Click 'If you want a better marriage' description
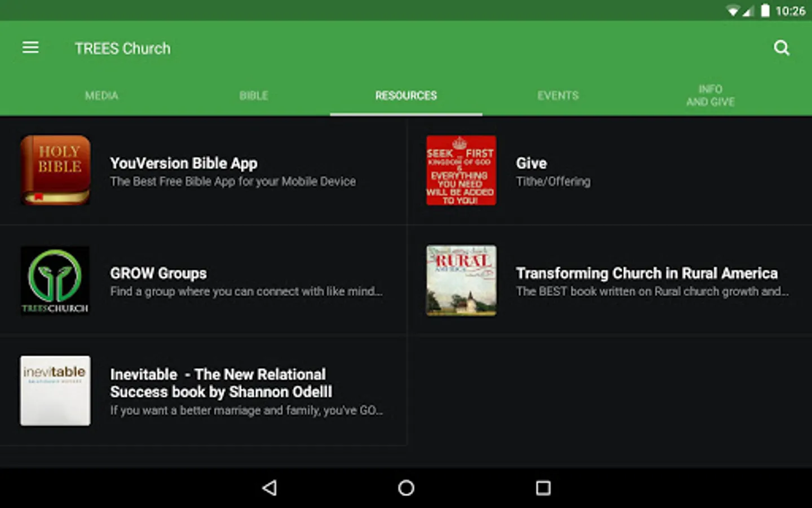 coord(246,410)
